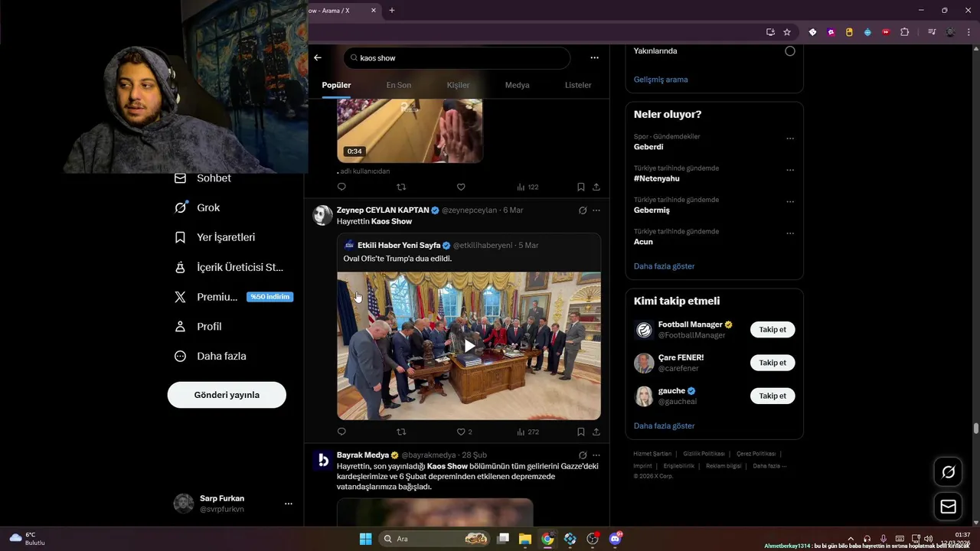This screenshot has height=551, width=980.
Task: Open Grok icon on Zeynep's post
Action: point(583,210)
